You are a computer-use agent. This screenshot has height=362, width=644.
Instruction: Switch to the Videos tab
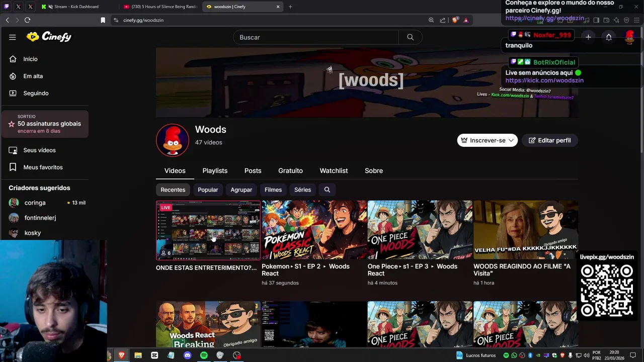click(x=175, y=171)
